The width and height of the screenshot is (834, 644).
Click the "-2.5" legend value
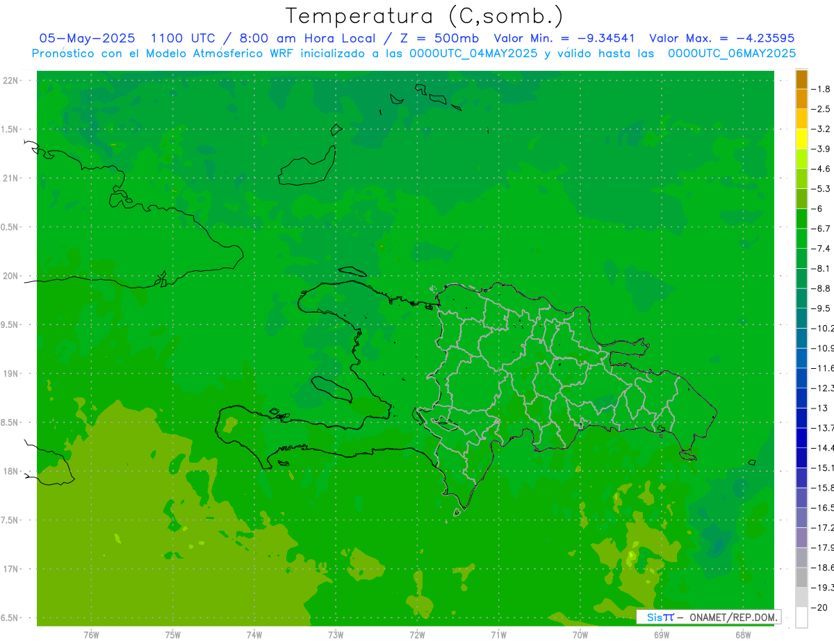821,109
